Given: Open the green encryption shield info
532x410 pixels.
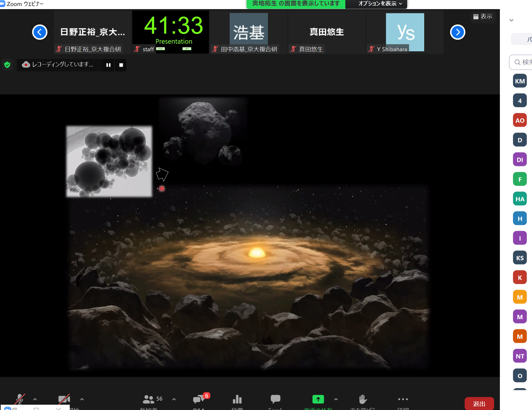Looking at the screenshot, I should pyautogui.click(x=7, y=64).
